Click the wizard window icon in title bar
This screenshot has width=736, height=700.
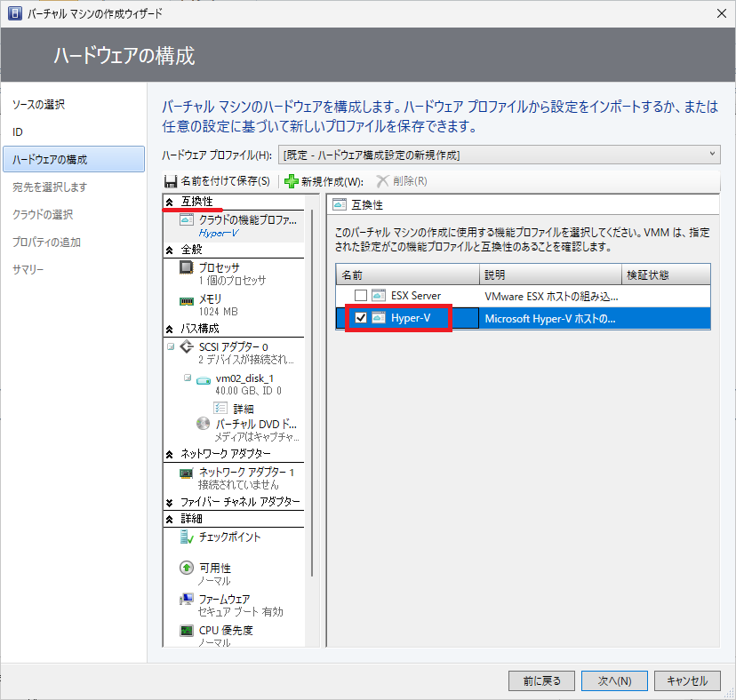pos(15,13)
